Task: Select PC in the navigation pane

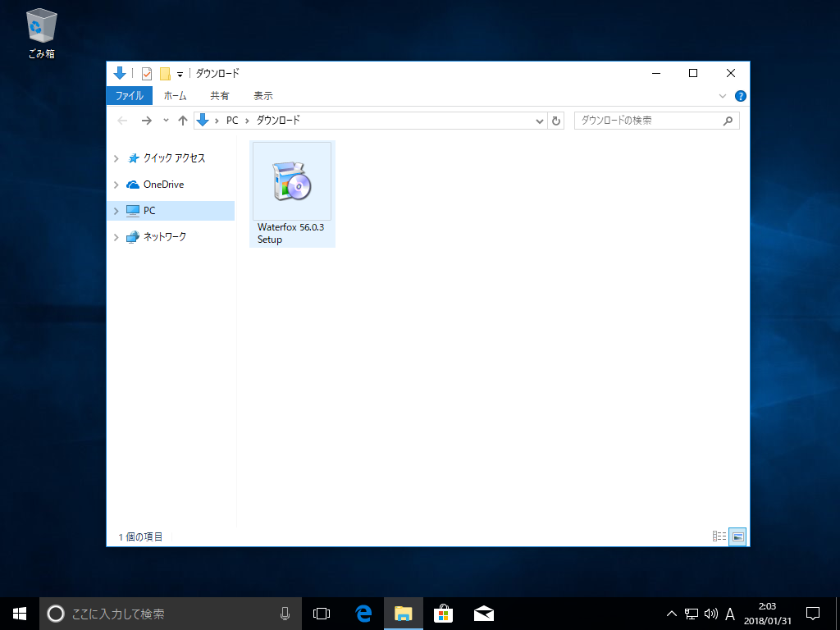Action: [x=149, y=211]
